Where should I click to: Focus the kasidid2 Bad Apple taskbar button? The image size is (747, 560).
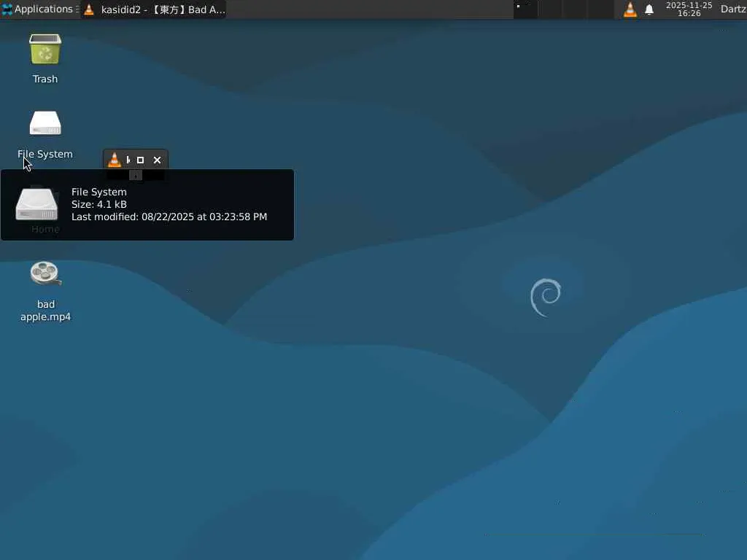pyautogui.click(x=153, y=9)
